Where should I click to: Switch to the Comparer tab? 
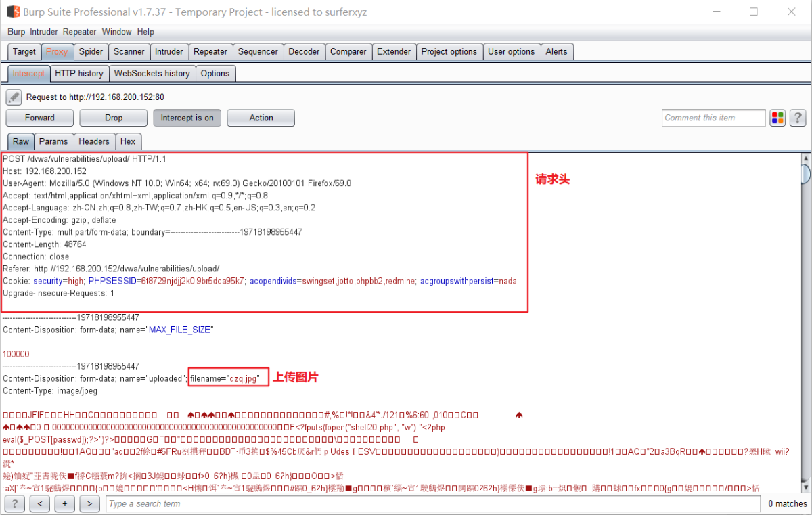pyautogui.click(x=348, y=51)
